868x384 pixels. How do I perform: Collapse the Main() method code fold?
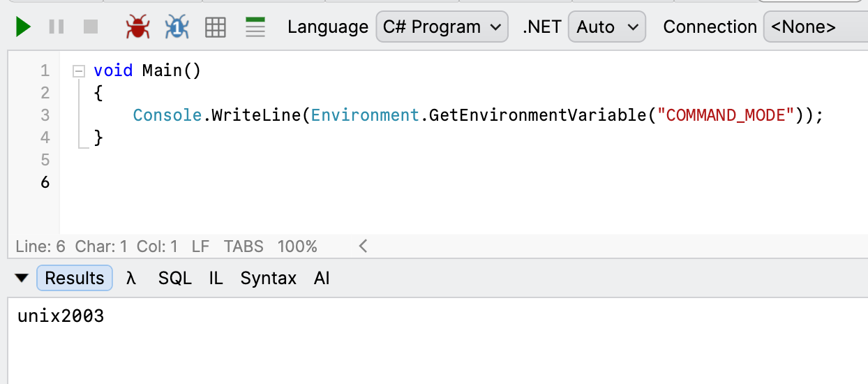(x=78, y=71)
